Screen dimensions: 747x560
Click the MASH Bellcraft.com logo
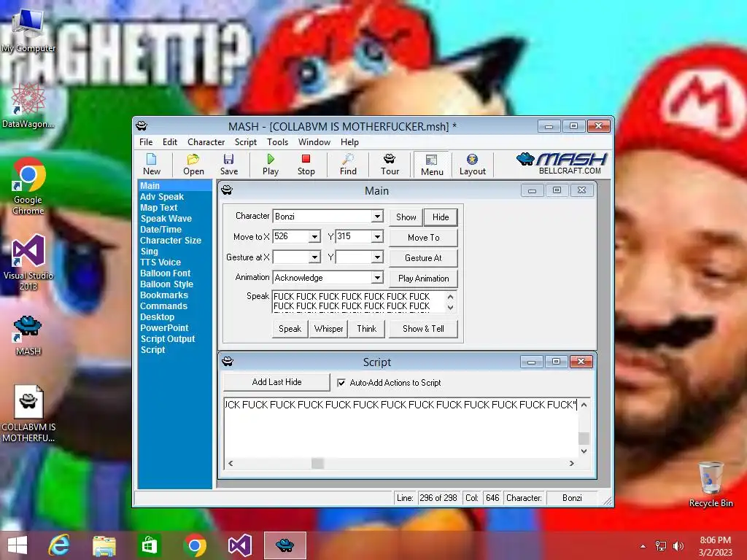coord(562,163)
